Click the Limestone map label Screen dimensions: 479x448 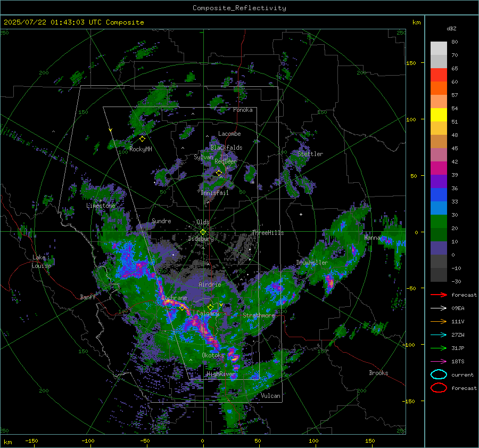(101, 206)
